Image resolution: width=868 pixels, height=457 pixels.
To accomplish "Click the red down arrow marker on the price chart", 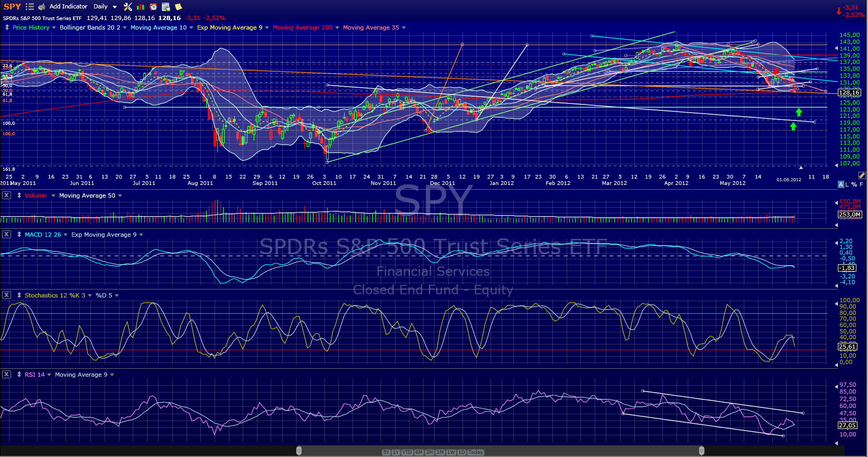I will (x=776, y=71).
